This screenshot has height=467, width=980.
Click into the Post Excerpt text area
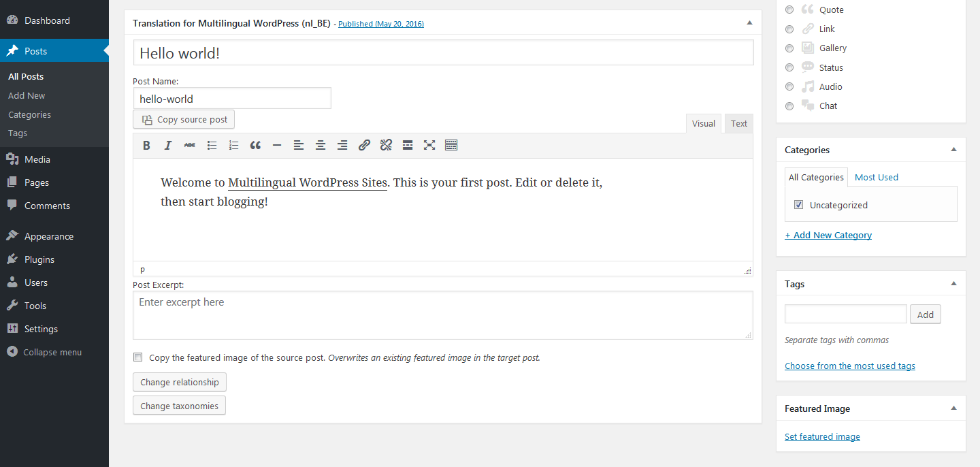pos(442,315)
